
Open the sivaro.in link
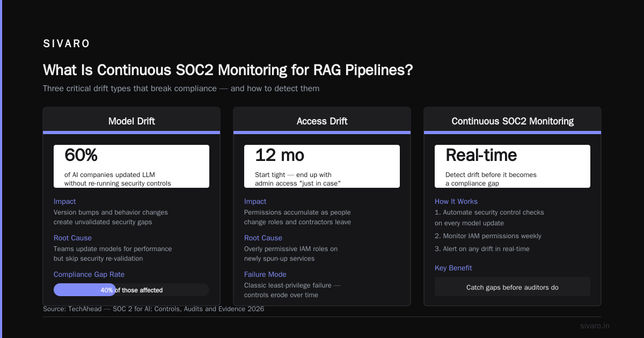coord(595,326)
